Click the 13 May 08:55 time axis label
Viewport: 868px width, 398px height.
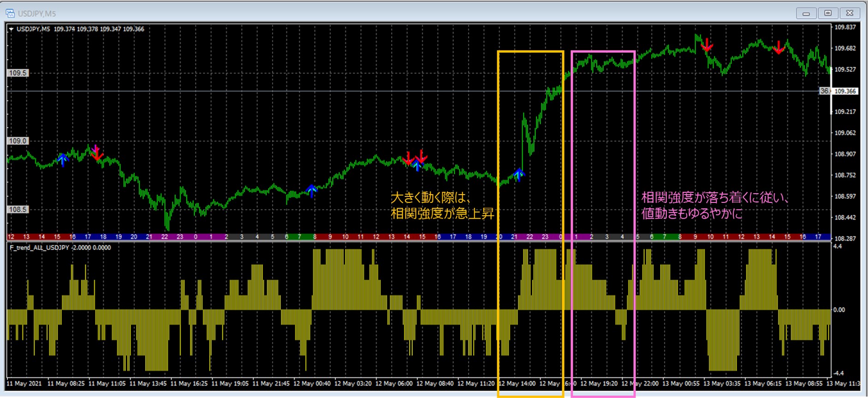[804, 384]
